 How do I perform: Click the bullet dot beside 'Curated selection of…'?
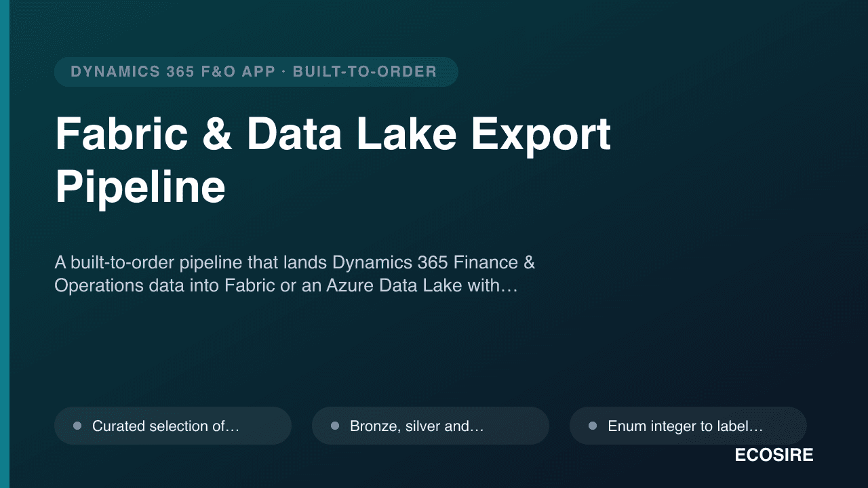click(x=77, y=426)
